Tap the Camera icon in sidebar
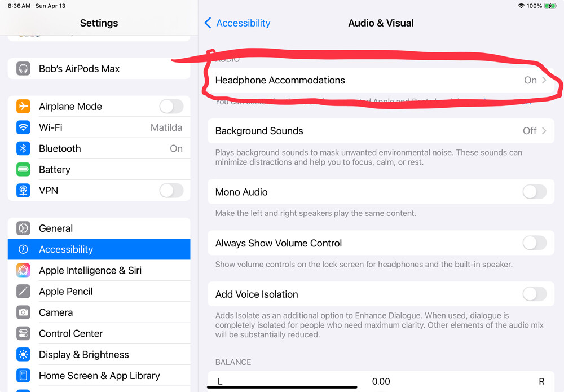 [23, 312]
